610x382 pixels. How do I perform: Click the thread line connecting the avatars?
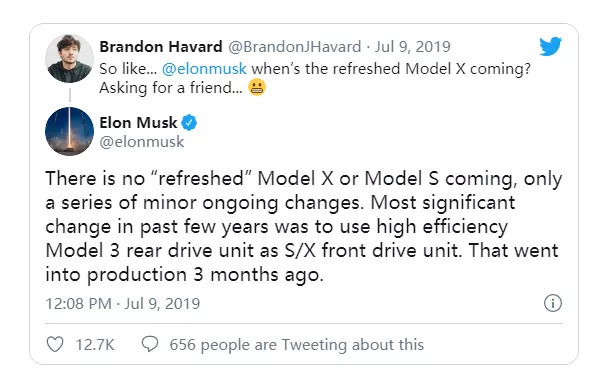coord(70,95)
